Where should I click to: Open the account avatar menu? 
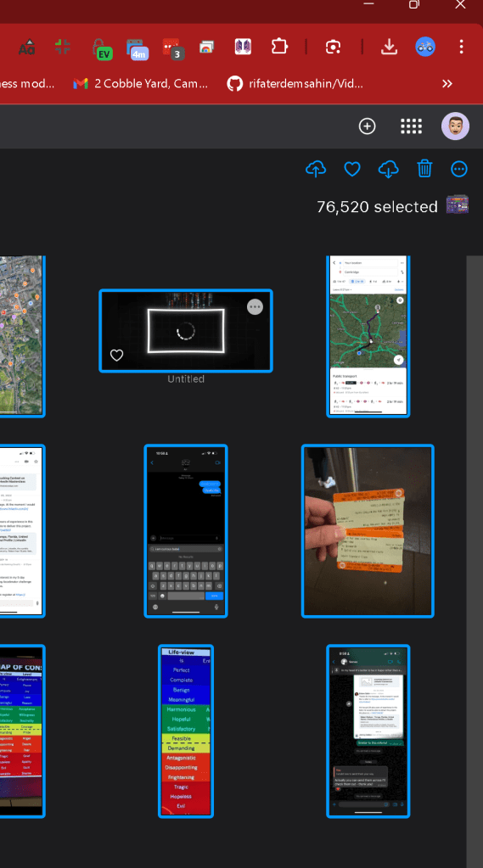pos(455,126)
